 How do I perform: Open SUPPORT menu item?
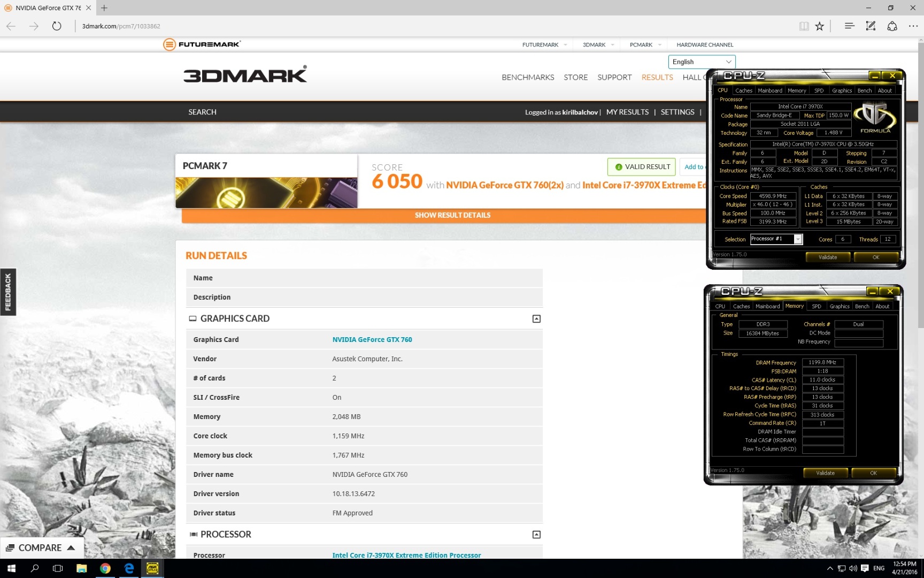(614, 78)
